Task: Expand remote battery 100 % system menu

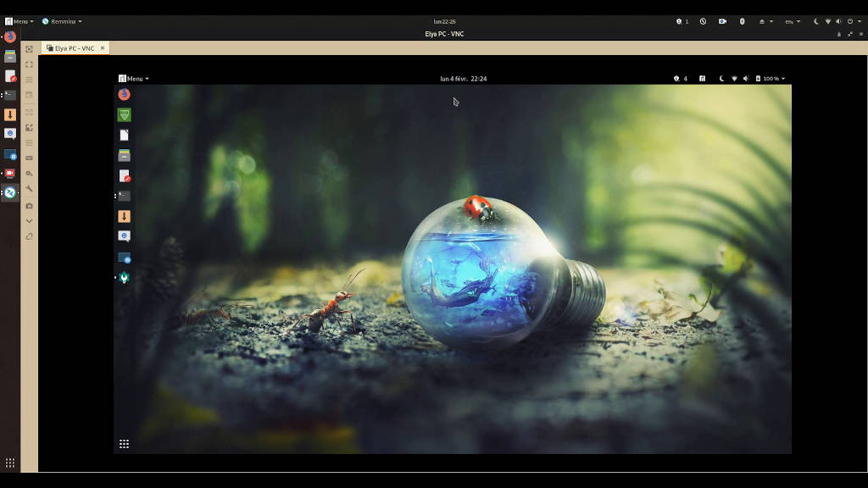Action: click(x=771, y=79)
